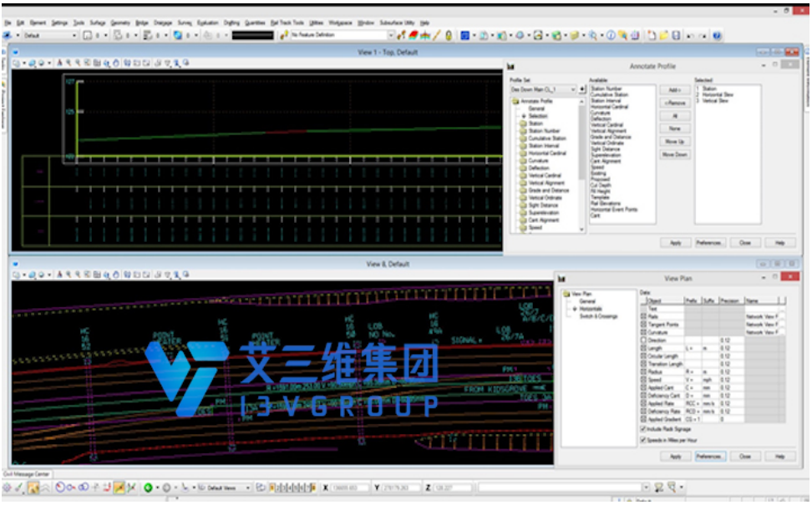Click Apply button in Annotate Profile dialog

676,243
